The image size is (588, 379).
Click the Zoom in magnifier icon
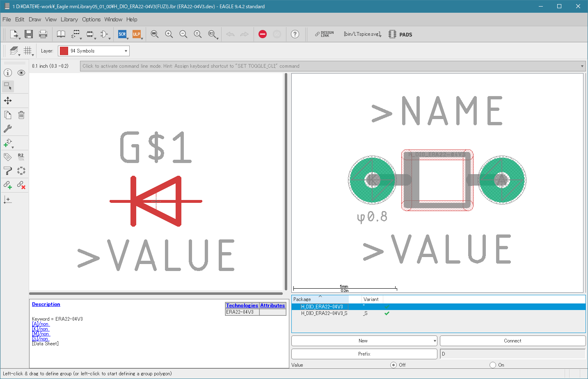(x=169, y=34)
